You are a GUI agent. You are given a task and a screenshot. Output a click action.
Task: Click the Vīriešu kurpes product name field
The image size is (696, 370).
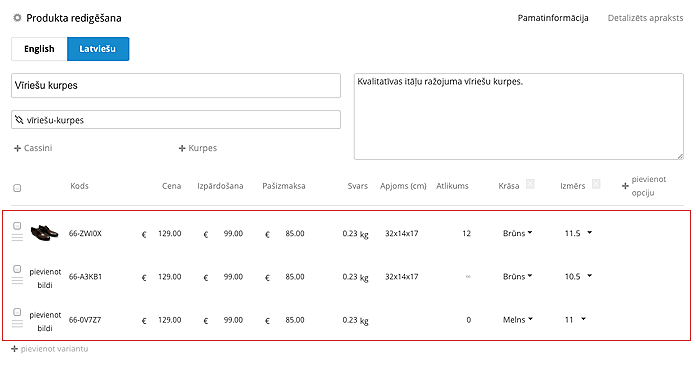click(x=176, y=86)
